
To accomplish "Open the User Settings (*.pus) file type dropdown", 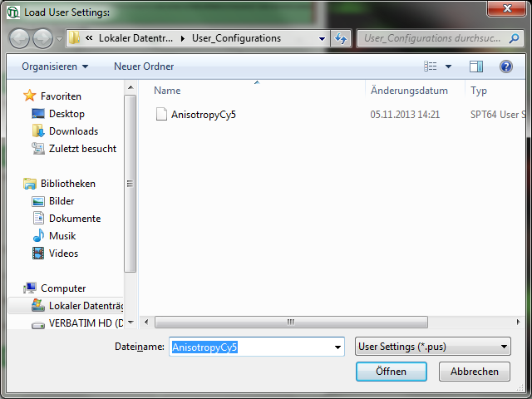I will tap(432, 347).
